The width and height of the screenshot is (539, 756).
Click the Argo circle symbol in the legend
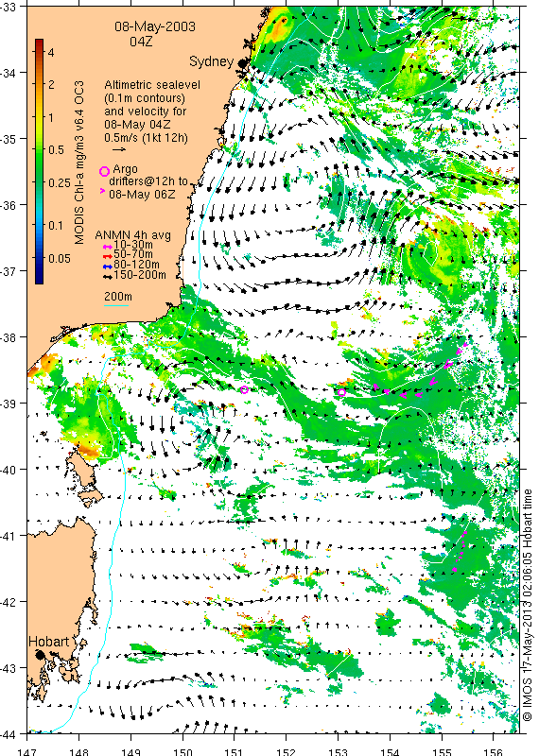point(104,171)
